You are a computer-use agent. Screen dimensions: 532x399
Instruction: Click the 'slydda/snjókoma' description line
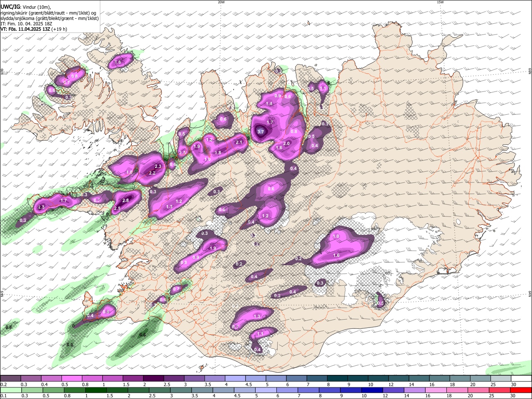coord(49,18)
